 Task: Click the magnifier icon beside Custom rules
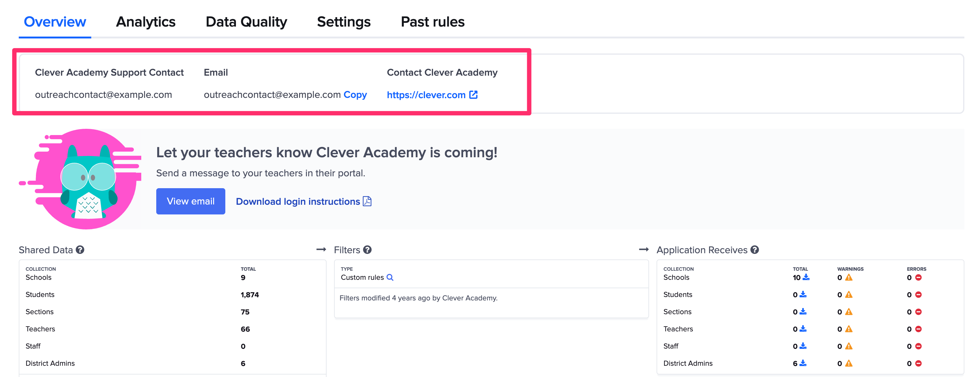(390, 277)
